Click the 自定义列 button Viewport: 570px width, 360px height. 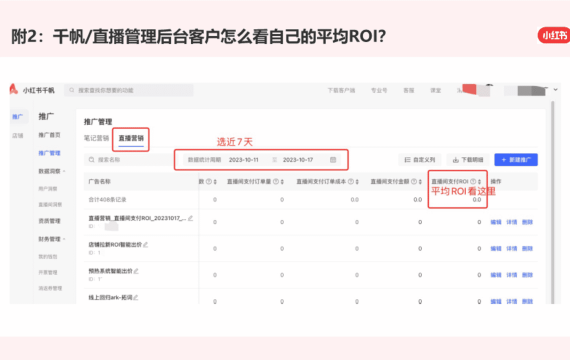(420, 160)
